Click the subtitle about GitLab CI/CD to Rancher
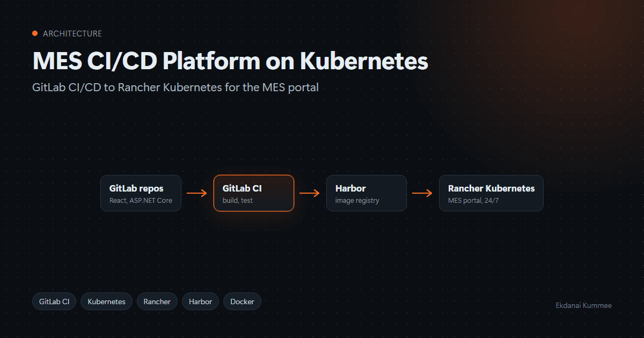Screen dimensions: 644x338 [175, 87]
